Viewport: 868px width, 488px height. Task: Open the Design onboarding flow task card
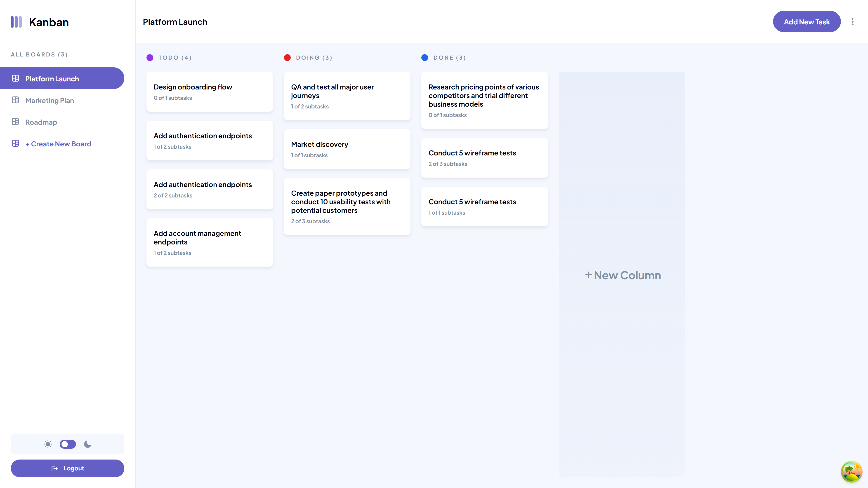coord(210,91)
